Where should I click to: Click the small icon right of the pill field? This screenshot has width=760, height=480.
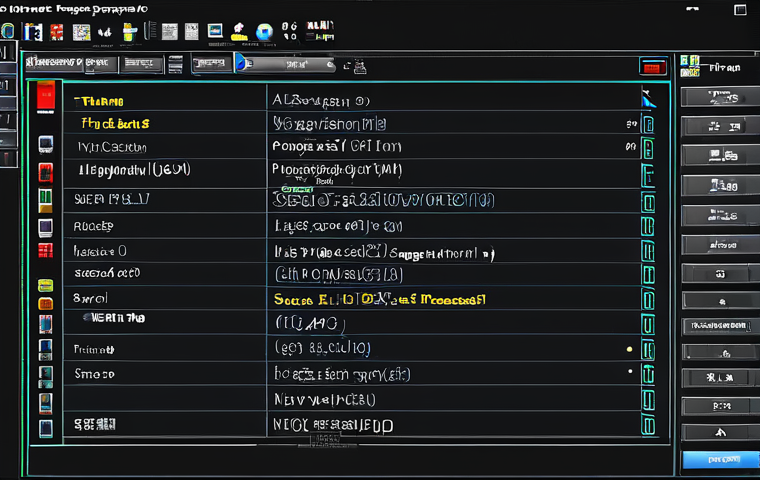point(360,66)
